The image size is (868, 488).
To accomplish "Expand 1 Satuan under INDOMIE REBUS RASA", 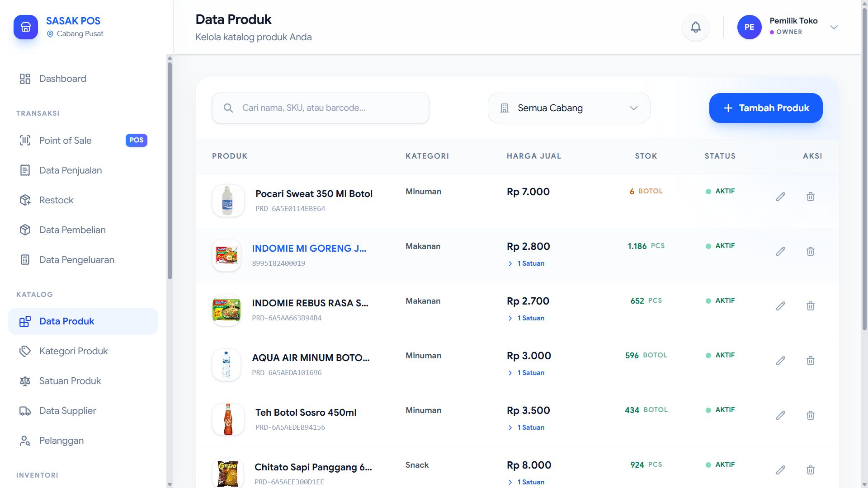I will pyautogui.click(x=526, y=318).
